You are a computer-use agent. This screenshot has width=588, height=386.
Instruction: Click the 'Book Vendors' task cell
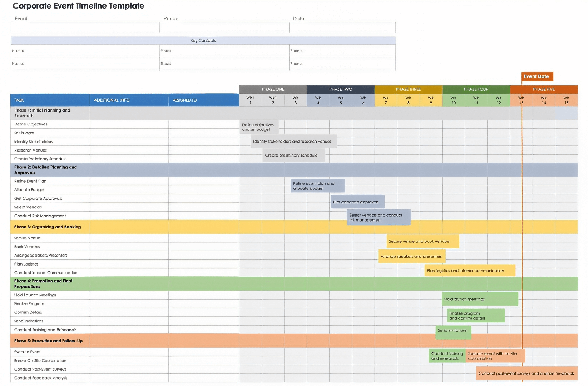[x=50, y=247]
